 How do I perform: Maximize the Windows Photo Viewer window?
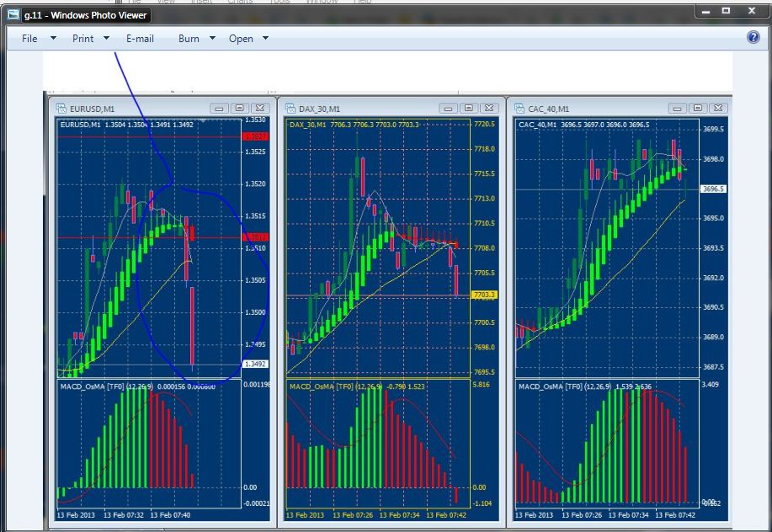(x=726, y=11)
